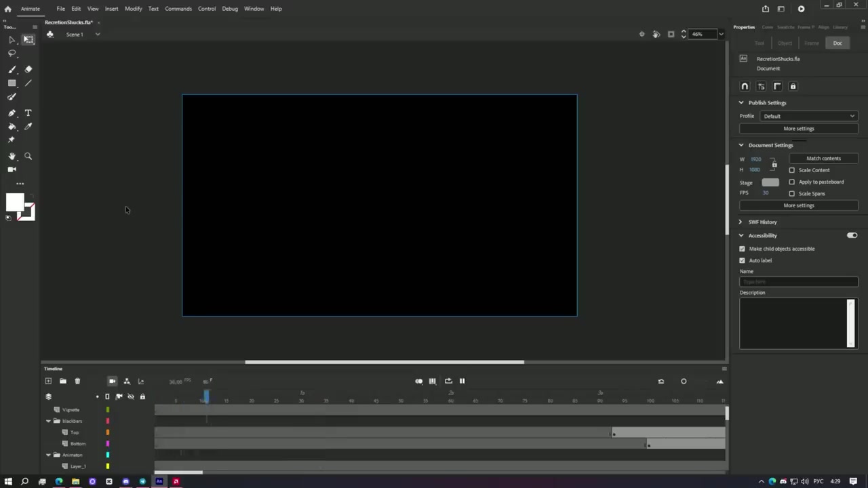Click the delete layer trash icon
Image resolution: width=868 pixels, height=488 pixels.
coord(77,381)
